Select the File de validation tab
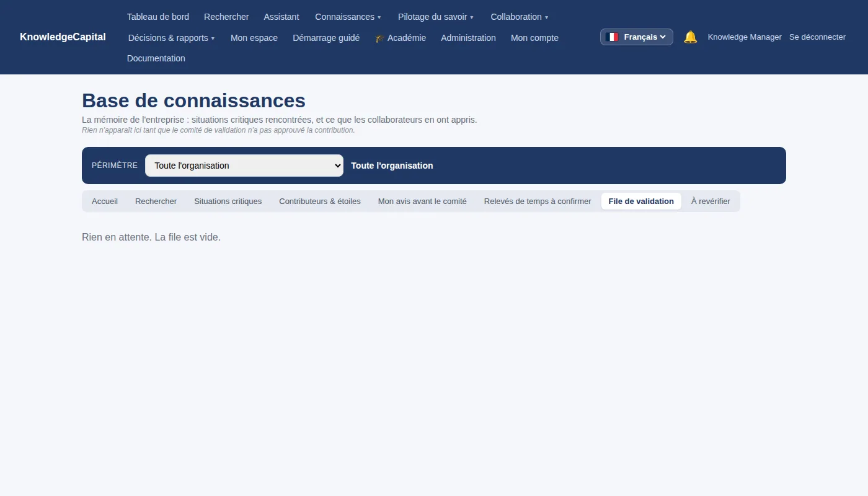Viewport: 868px width, 496px height. pos(641,201)
